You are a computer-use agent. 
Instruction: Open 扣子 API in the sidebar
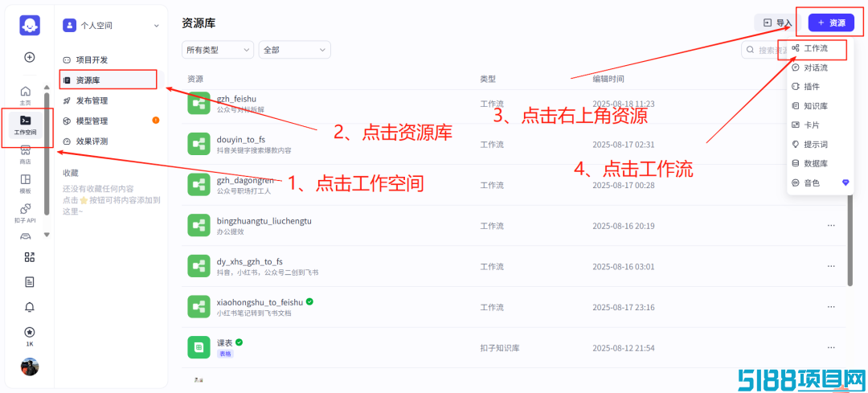coord(26,213)
